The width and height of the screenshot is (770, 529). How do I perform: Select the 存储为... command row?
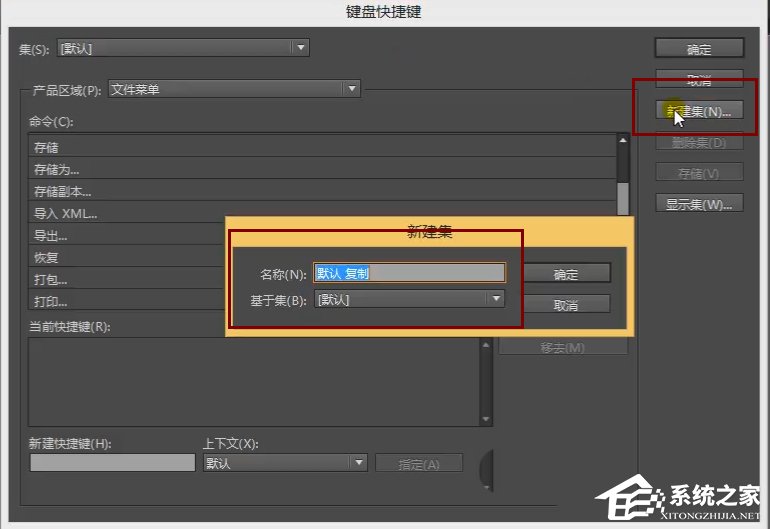(x=323, y=169)
